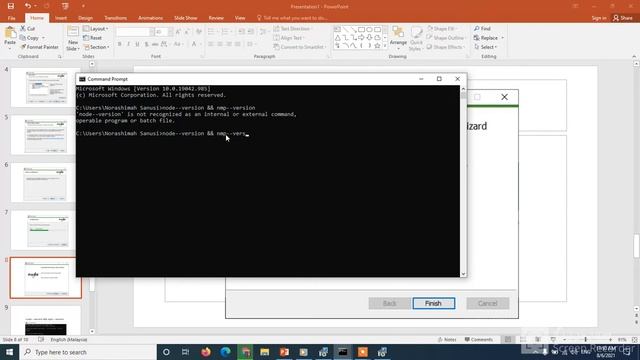Click the Command Prompt scrollbar down arrow
Image resolution: width=640 pixels, height=360 pixels.
point(463,274)
